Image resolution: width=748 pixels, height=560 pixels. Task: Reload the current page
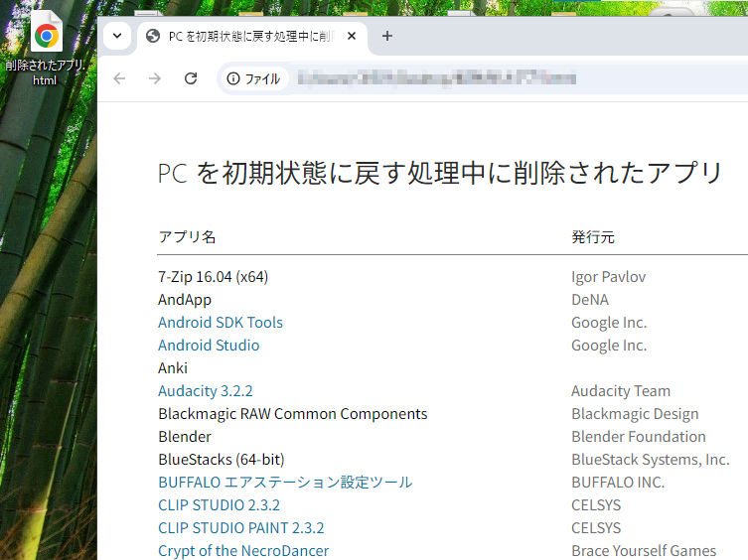pyautogui.click(x=191, y=78)
